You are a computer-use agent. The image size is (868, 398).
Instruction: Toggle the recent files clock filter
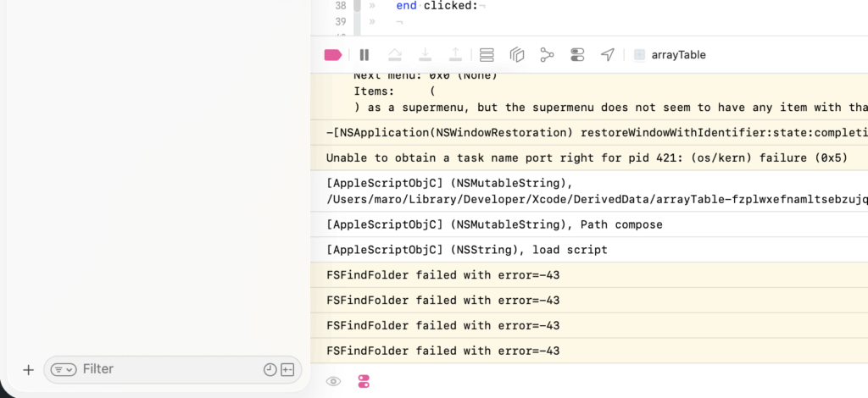(x=270, y=370)
